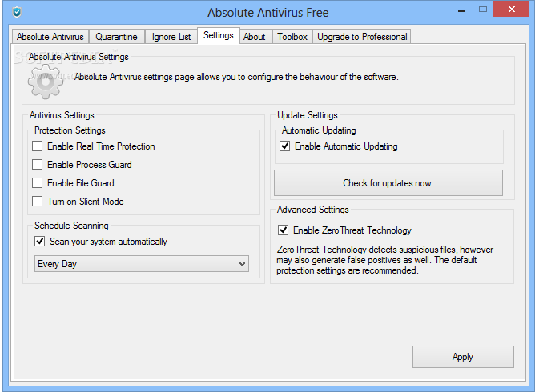Click the 'Schedule Scanning' group label
The width and height of the screenshot is (535, 392).
tap(71, 226)
